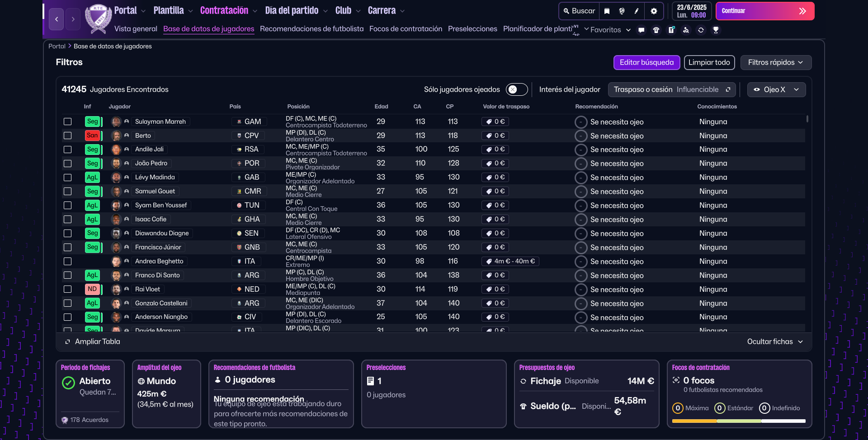Open the Ojeo X dropdown
868x440 pixels.
coord(776,89)
